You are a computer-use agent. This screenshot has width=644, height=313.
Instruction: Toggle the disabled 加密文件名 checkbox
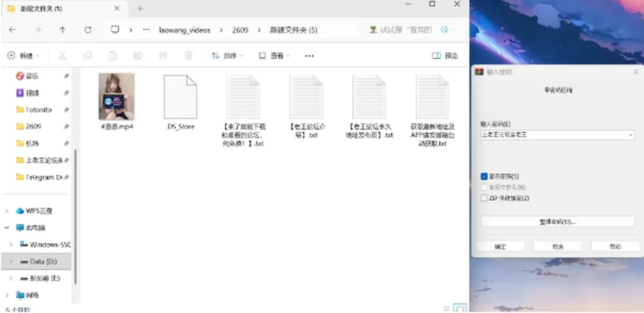(x=484, y=187)
